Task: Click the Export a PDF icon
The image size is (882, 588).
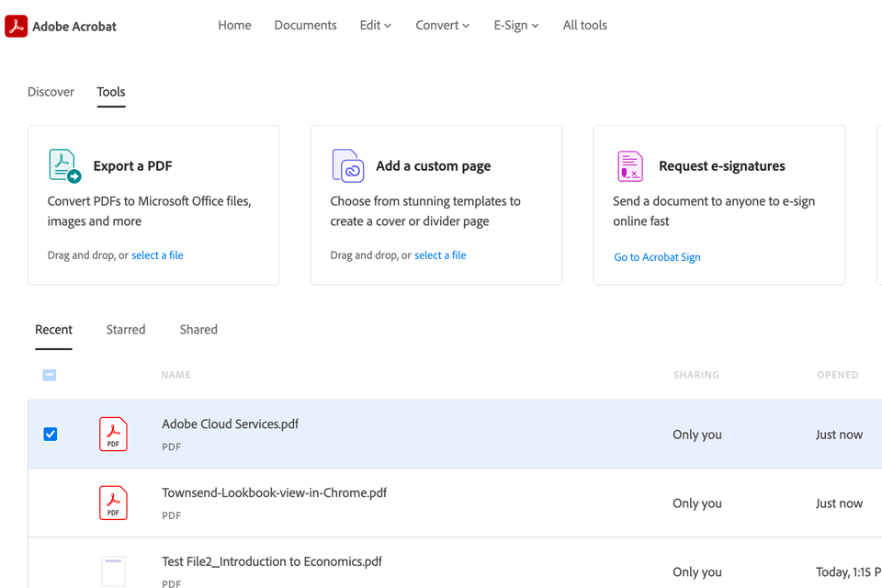Action: pyautogui.click(x=64, y=166)
